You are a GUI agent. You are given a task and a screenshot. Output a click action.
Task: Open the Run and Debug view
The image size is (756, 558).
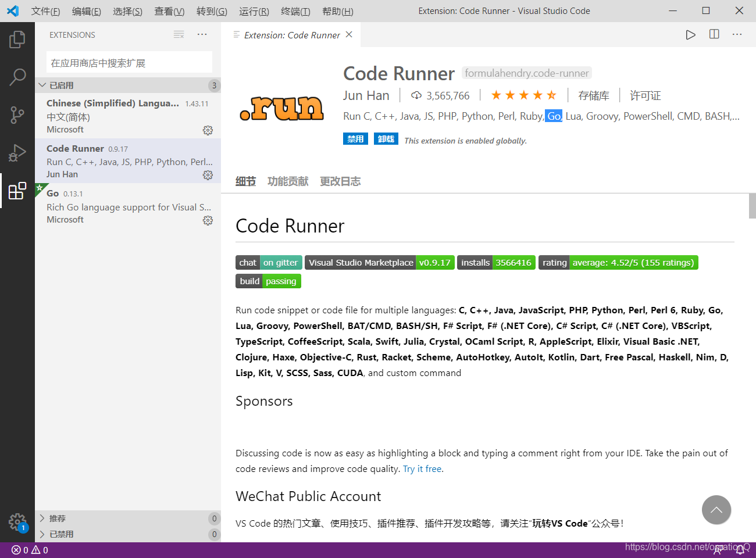[x=17, y=153]
